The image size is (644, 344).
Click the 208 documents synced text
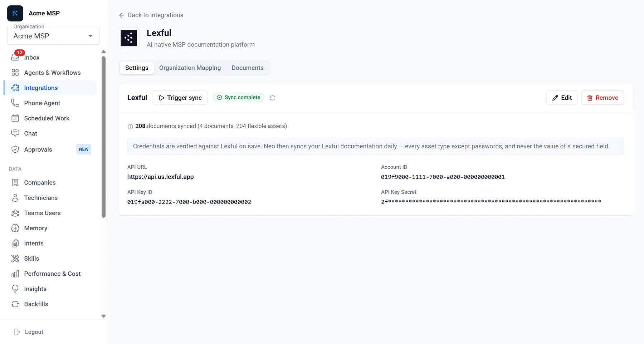tap(211, 126)
